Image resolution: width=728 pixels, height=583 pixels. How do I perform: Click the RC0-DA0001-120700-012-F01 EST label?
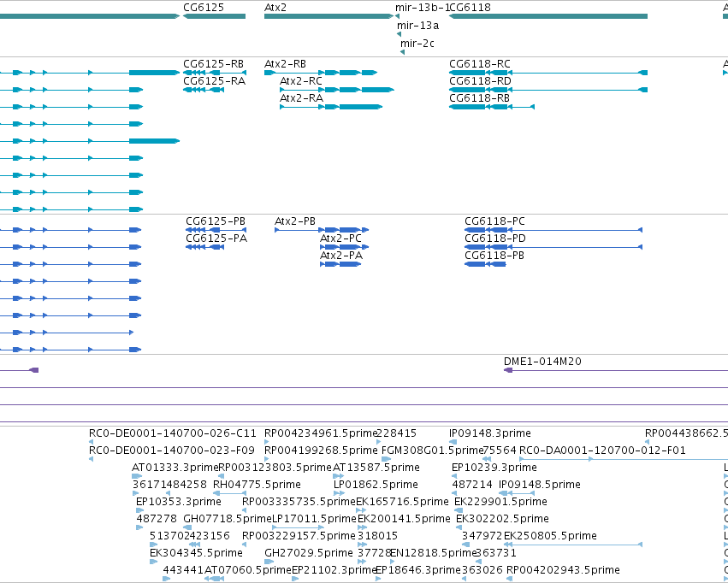click(602, 450)
